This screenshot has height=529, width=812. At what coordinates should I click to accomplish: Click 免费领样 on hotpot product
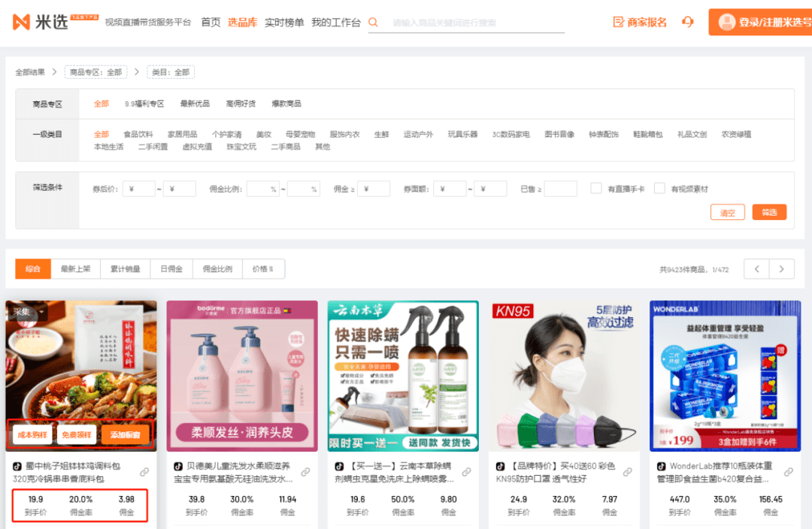77,435
